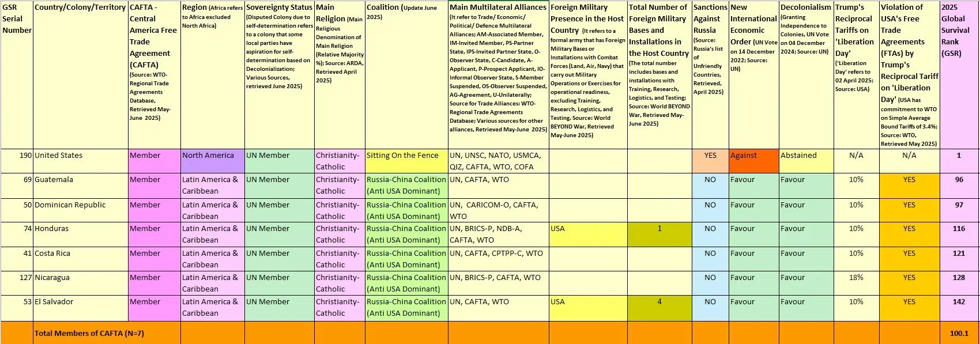980x344 pixels.
Task: Select the El Salvador cell
Action: (81, 308)
